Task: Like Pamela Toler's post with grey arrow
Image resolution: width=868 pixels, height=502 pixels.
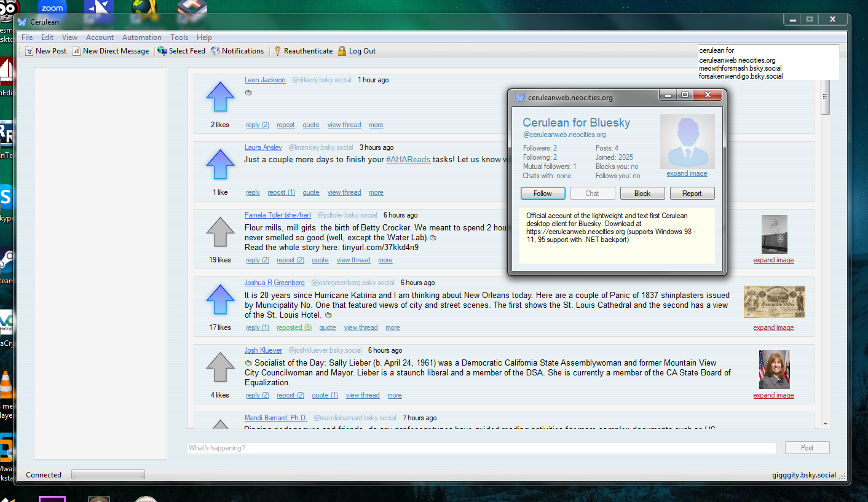Action: (x=220, y=232)
